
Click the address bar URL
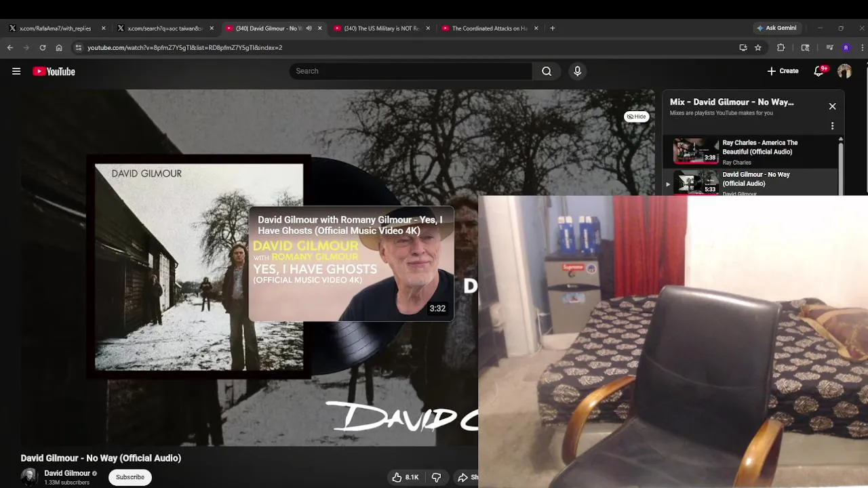click(x=184, y=47)
